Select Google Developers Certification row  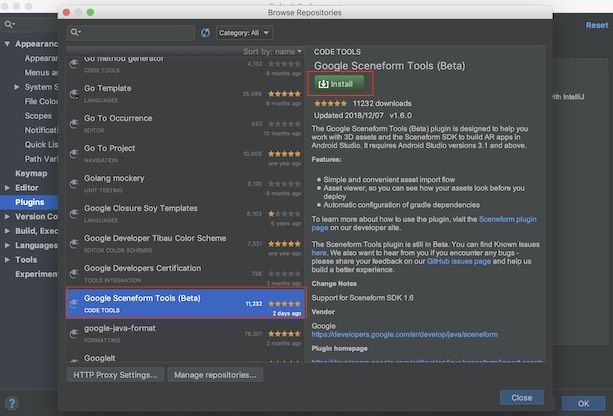(x=185, y=274)
